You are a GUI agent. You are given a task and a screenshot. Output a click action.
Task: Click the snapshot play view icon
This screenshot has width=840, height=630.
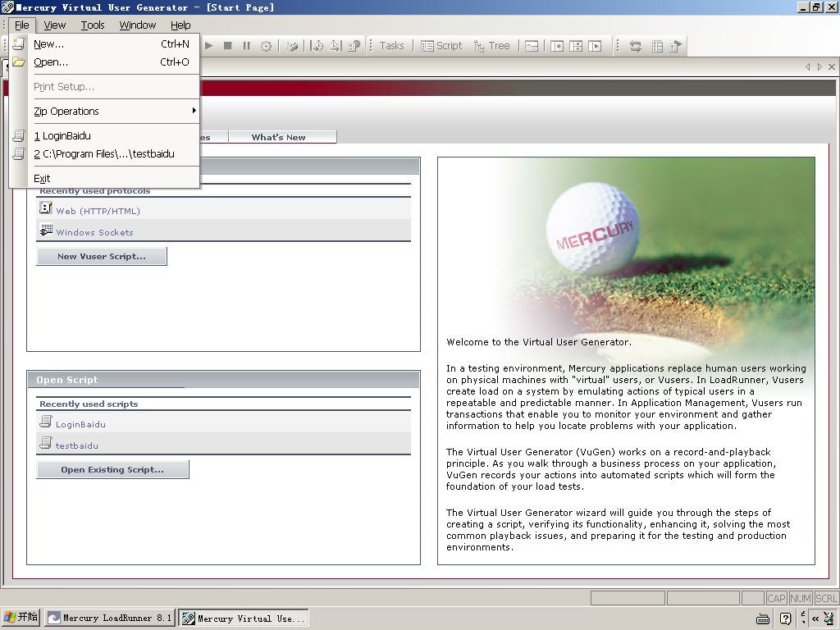(596, 46)
